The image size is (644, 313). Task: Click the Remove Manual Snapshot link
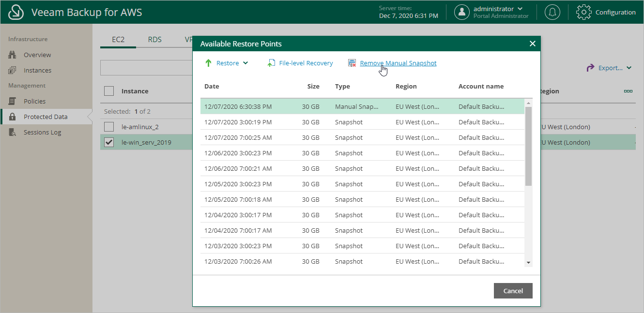(x=398, y=63)
